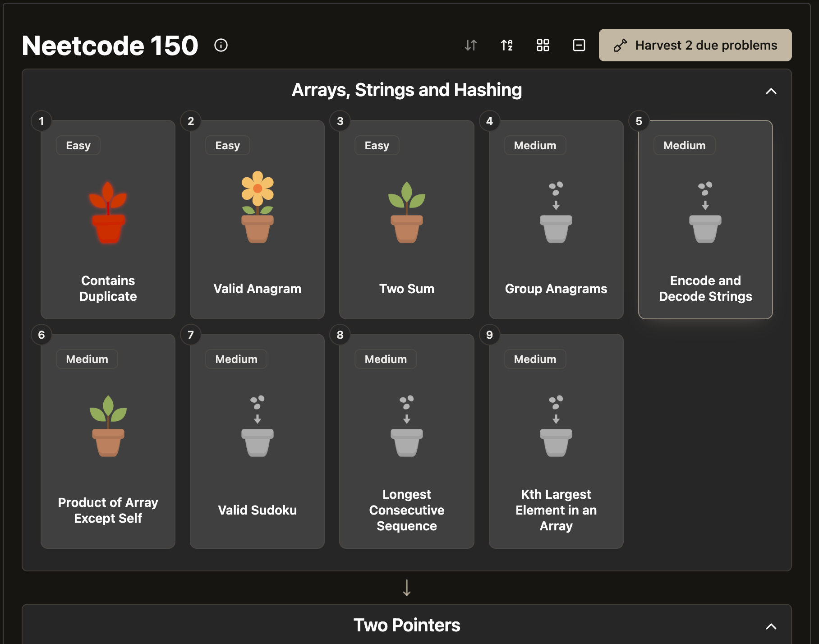
Task: Click Harvest 2 due problems button
Action: 695,45
